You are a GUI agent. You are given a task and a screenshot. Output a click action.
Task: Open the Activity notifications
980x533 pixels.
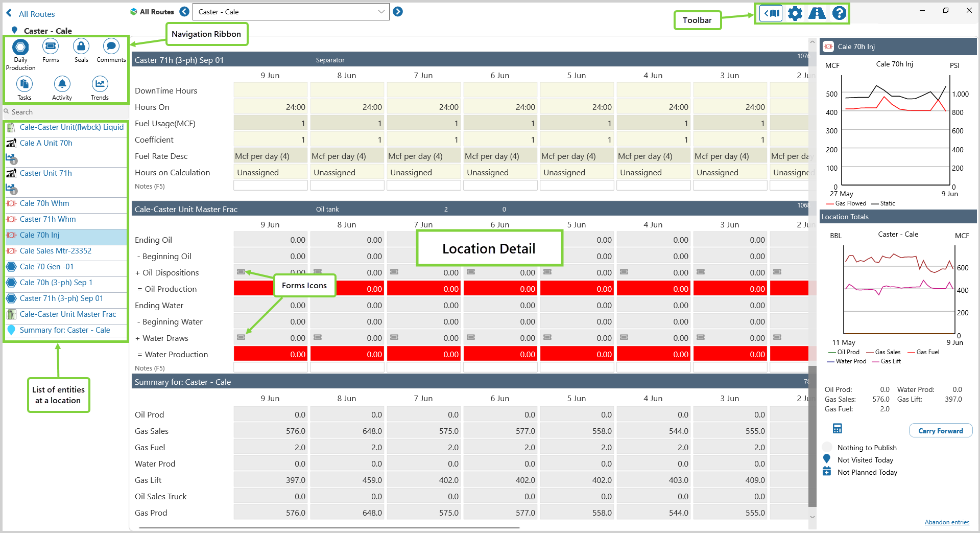(x=62, y=84)
